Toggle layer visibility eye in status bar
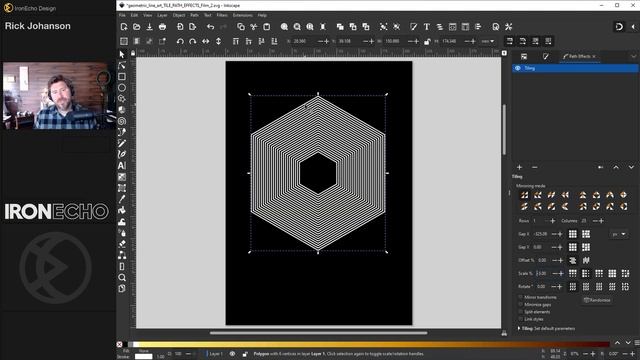640x360 pixels. (x=232, y=354)
